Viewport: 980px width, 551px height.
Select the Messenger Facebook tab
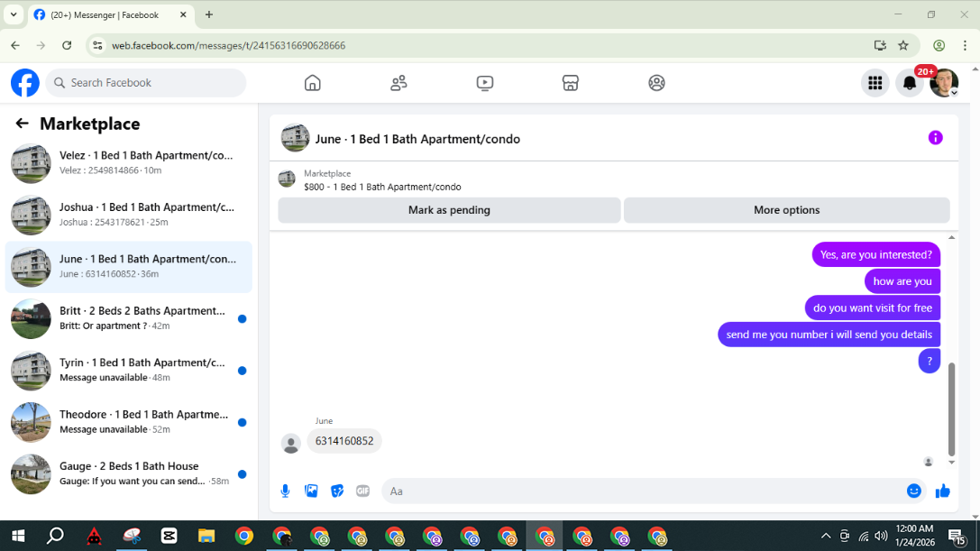tap(111, 15)
